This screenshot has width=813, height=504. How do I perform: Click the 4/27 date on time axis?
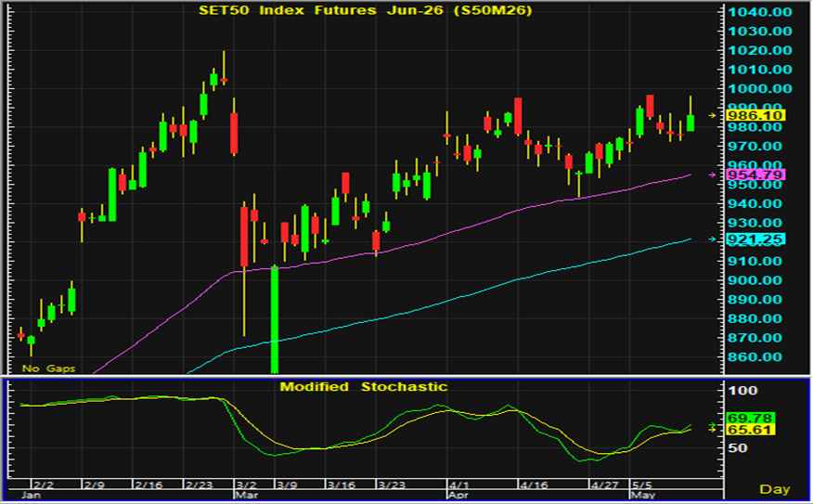click(605, 485)
